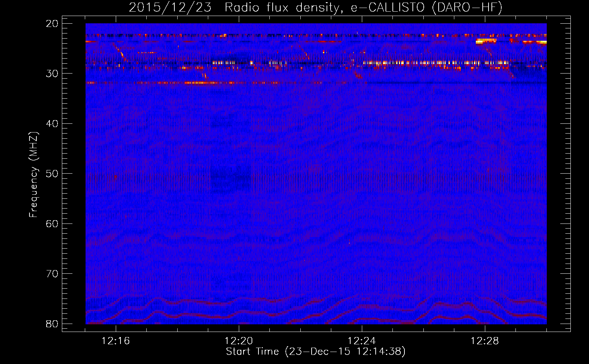Select the frequency axis label 70

pos(52,274)
